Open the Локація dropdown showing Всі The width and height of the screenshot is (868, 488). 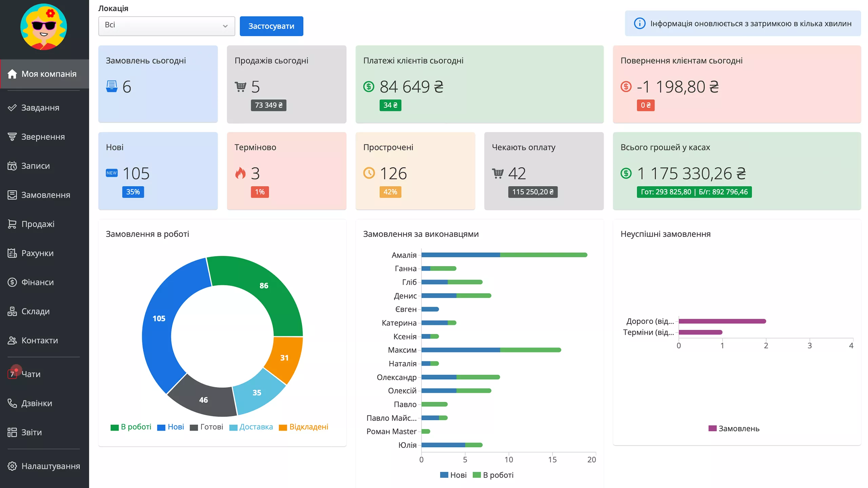click(166, 26)
